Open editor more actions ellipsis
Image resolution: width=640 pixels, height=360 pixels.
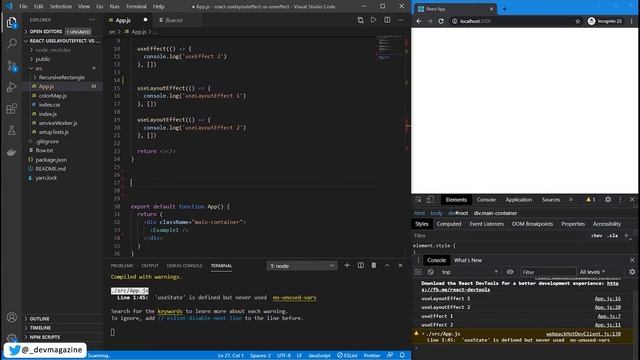point(400,20)
